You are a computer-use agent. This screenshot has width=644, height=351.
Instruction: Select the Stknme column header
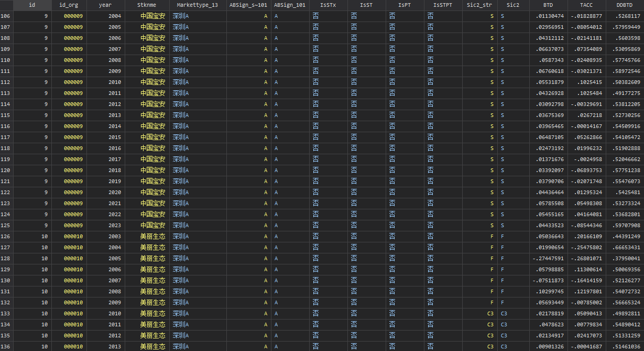click(x=147, y=5)
